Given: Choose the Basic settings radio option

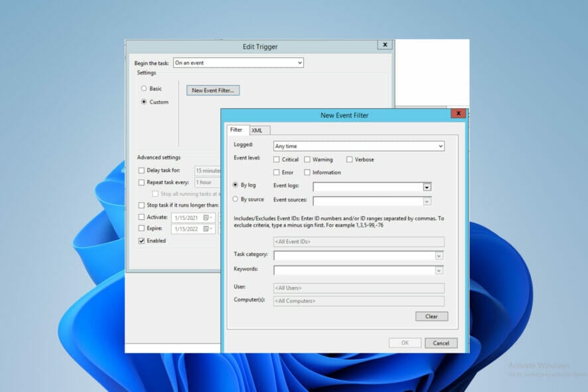Looking at the screenshot, I should point(144,88).
